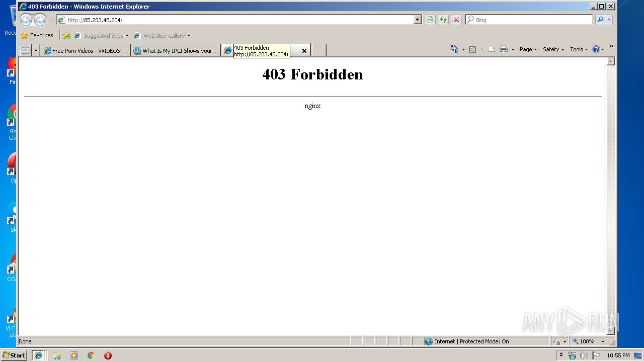Click the Forward navigation arrow
The width and height of the screenshot is (644, 362).
(x=40, y=20)
